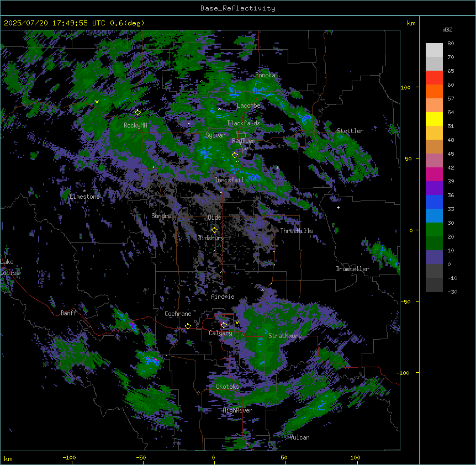Click the Banff label
476x465 pixels.
(x=68, y=313)
